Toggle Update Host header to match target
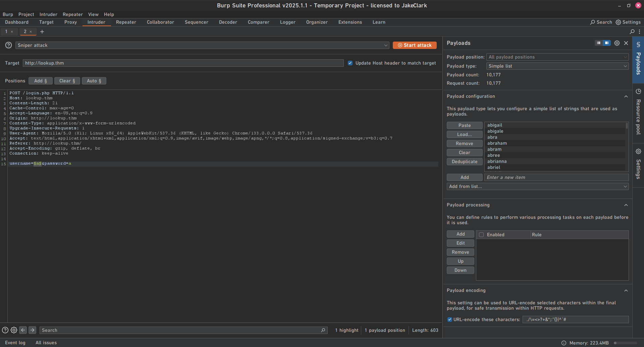 click(x=350, y=63)
